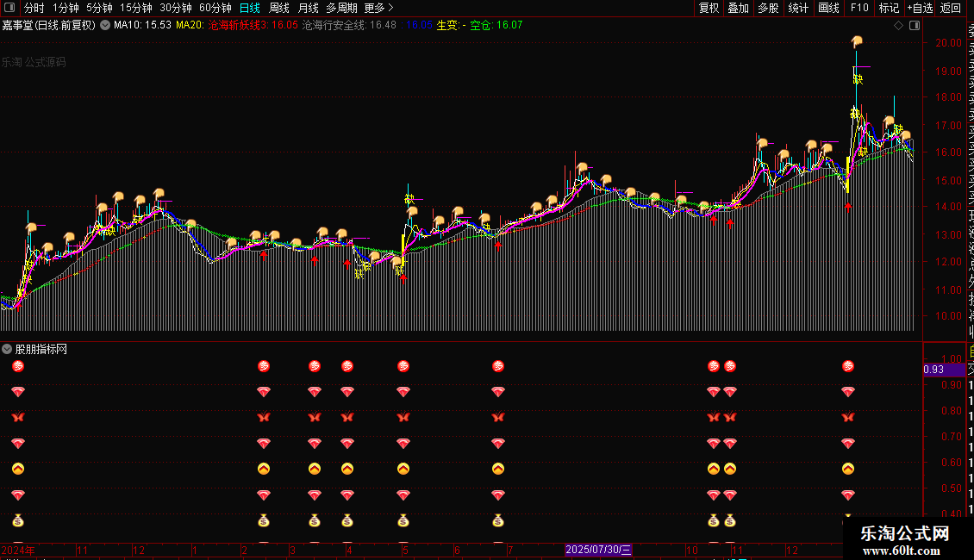
Task: Click the 返回 back button
Action: tap(951, 8)
